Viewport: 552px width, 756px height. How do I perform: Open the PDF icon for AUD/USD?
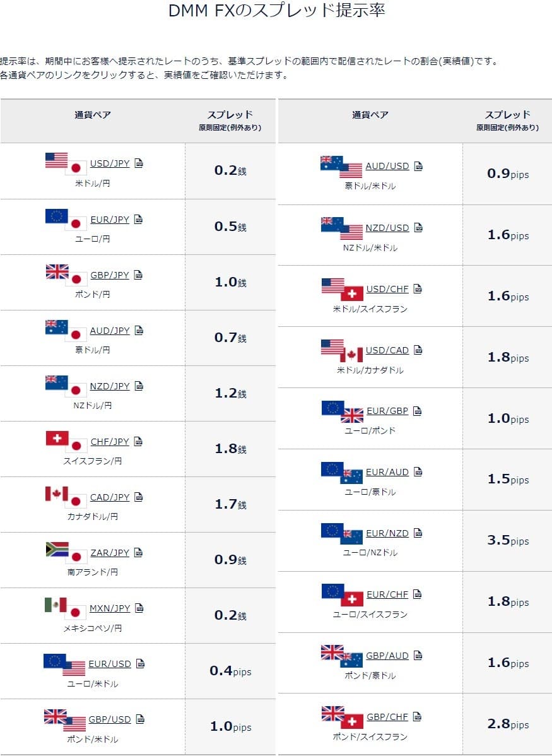418,167
